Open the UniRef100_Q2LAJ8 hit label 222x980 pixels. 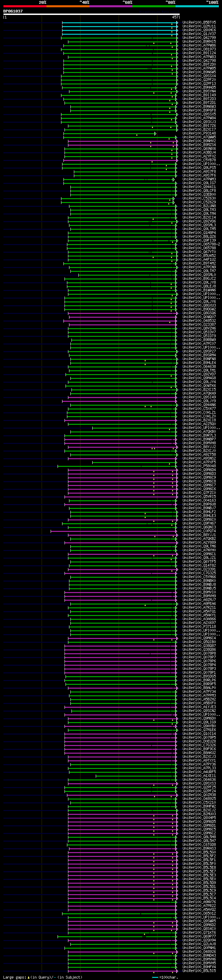pos(199,944)
